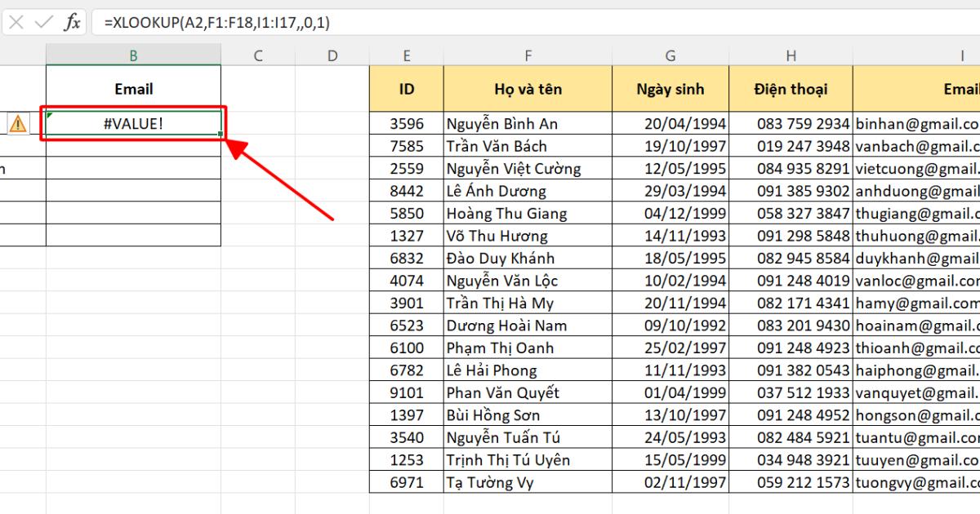
Task: Select the phone cell 083 759 2934
Action: point(791,123)
